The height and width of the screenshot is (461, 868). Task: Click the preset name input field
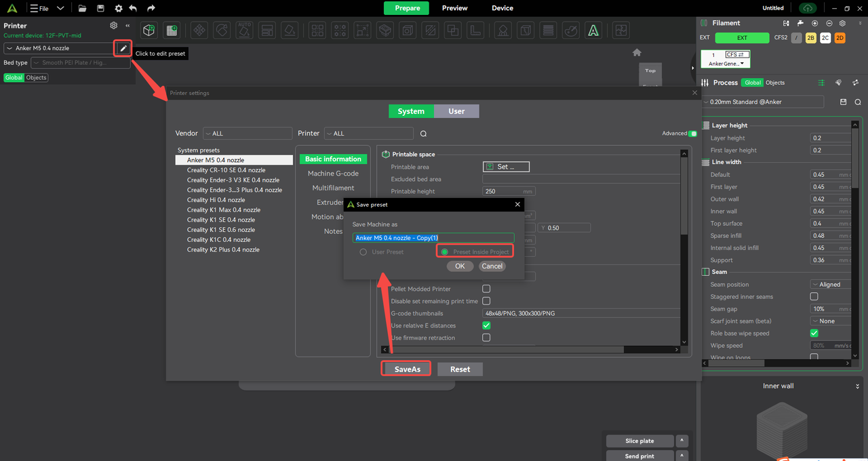433,237
